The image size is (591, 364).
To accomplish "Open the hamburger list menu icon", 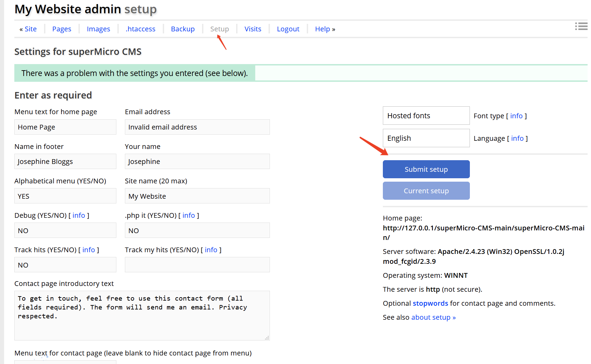I will click(581, 26).
